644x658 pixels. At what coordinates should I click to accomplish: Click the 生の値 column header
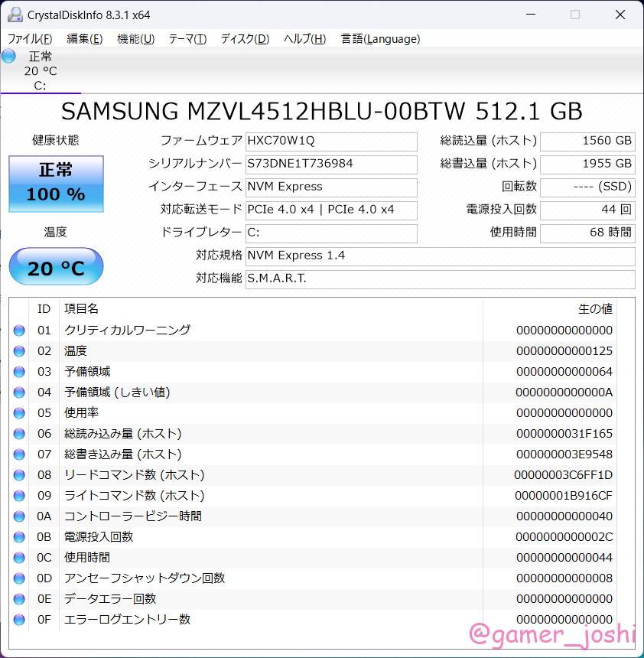click(x=550, y=309)
